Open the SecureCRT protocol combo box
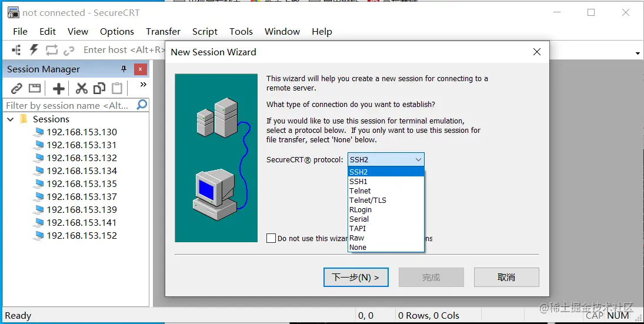The image size is (644, 324). (x=386, y=159)
